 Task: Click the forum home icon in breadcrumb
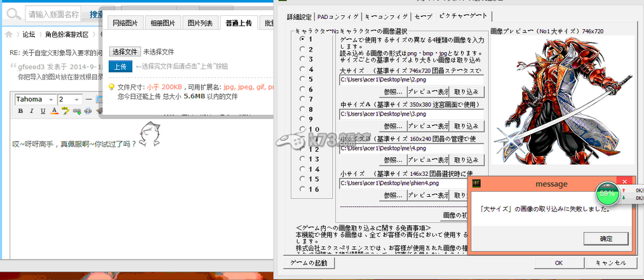(x=9, y=34)
